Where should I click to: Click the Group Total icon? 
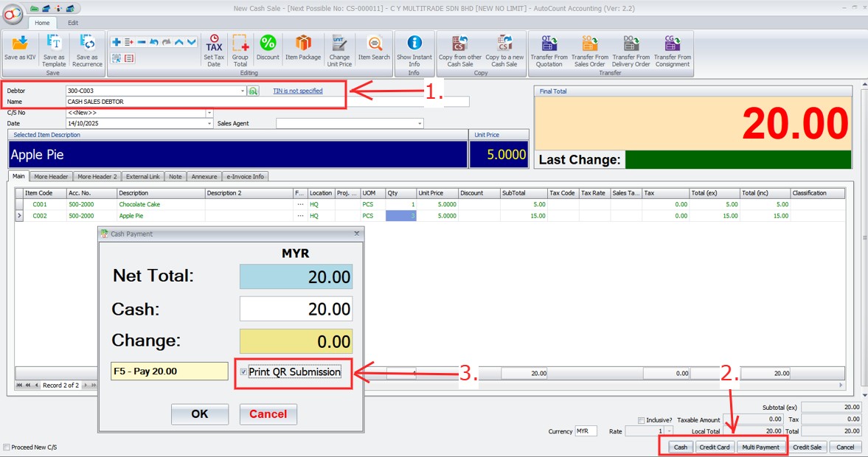(240, 49)
